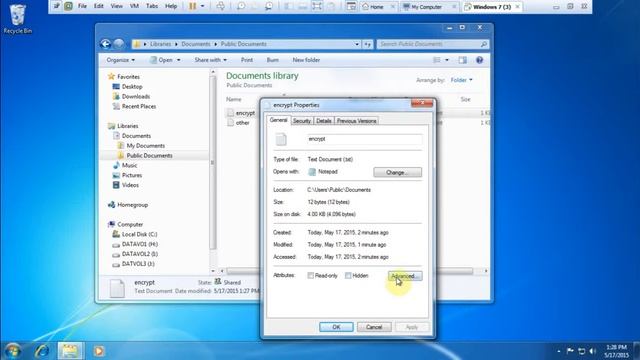Image resolution: width=640 pixels, height=360 pixels.
Task: Open the VMware Edit menu
Action: (x=99, y=7)
